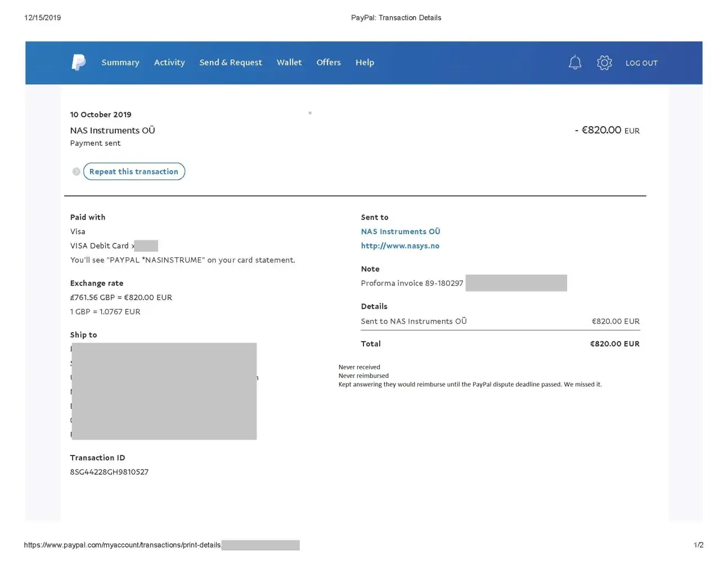728x563 pixels.
Task: Click the 1 GBP = 1.0767 EUR rate line
Action: click(105, 312)
